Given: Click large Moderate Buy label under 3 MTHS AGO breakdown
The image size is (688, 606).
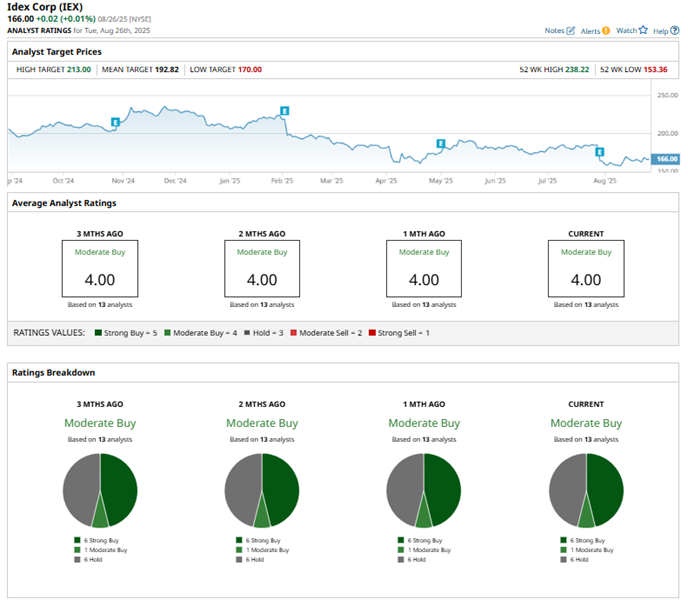Looking at the screenshot, I should (x=100, y=423).
